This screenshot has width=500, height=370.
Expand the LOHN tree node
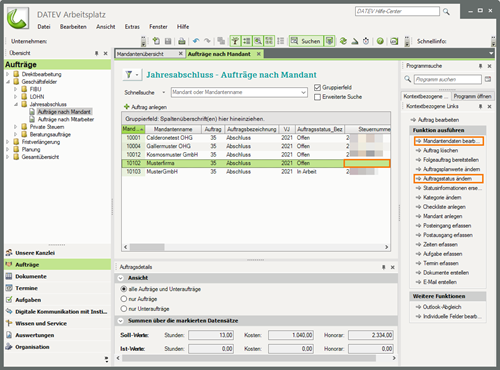pos(15,97)
